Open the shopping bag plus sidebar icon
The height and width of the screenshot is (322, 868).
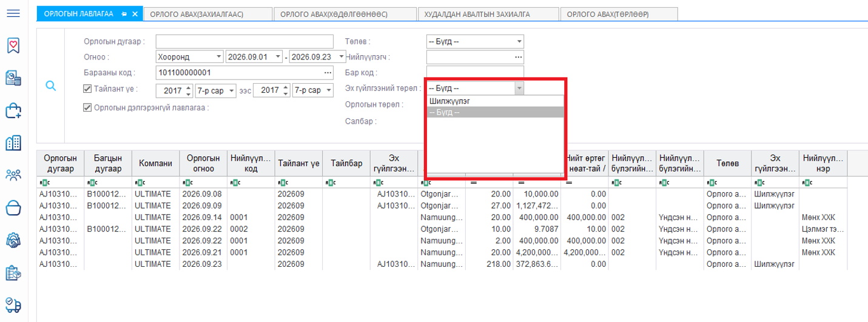coord(13,110)
